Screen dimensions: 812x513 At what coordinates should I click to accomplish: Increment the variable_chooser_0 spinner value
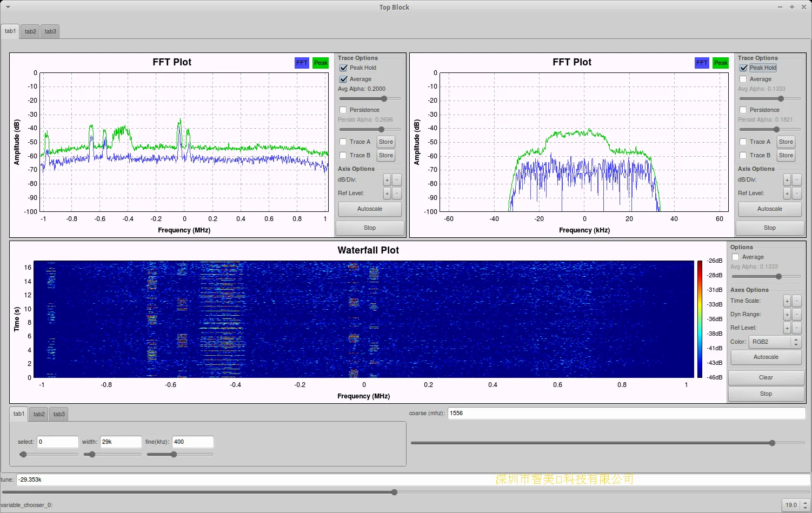click(x=805, y=502)
